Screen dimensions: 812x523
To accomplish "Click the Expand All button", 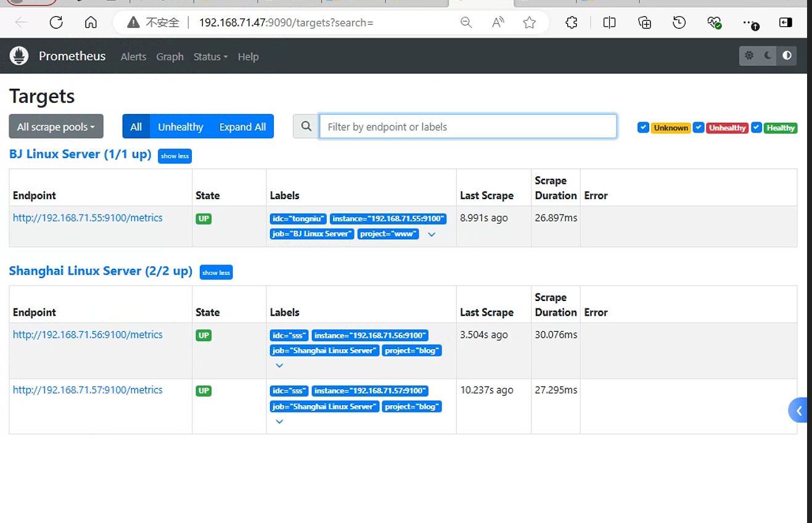I will coord(242,126).
